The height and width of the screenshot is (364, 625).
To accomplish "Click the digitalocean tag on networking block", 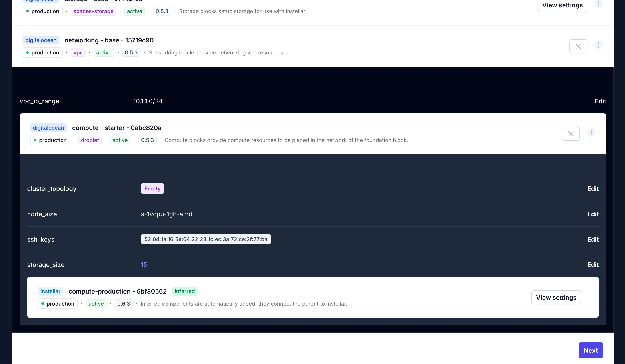I will point(41,40).
